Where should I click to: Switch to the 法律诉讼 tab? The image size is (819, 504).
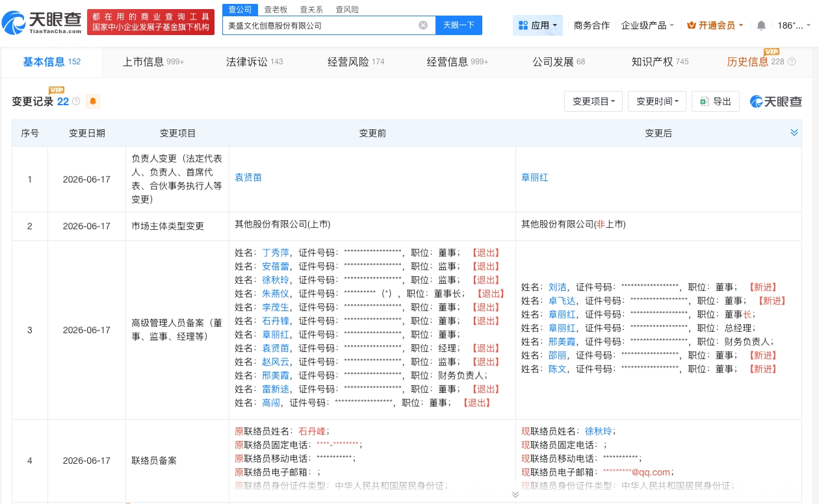(x=254, y=62)
